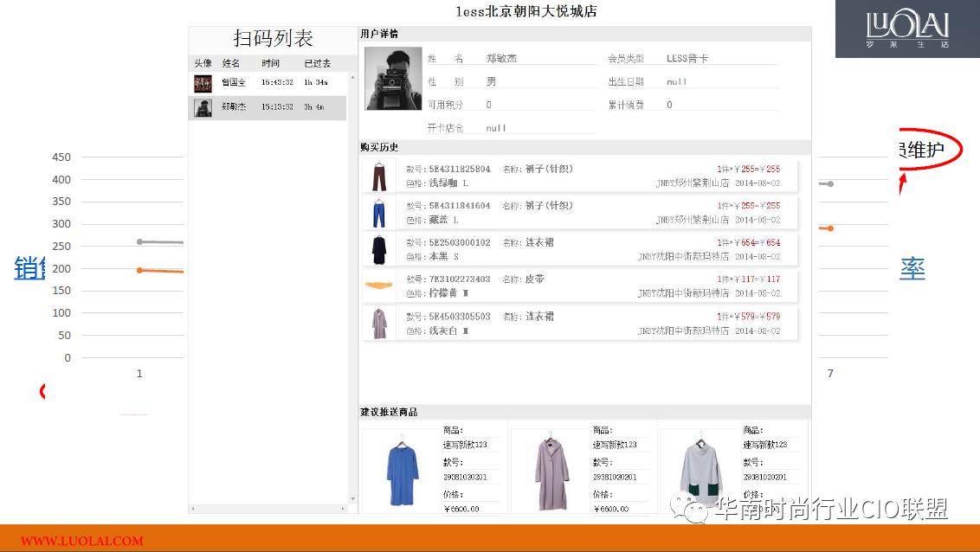Click the scan list horizontal scrollbar track
The image size is (980, 552).
tap(268, 509)
